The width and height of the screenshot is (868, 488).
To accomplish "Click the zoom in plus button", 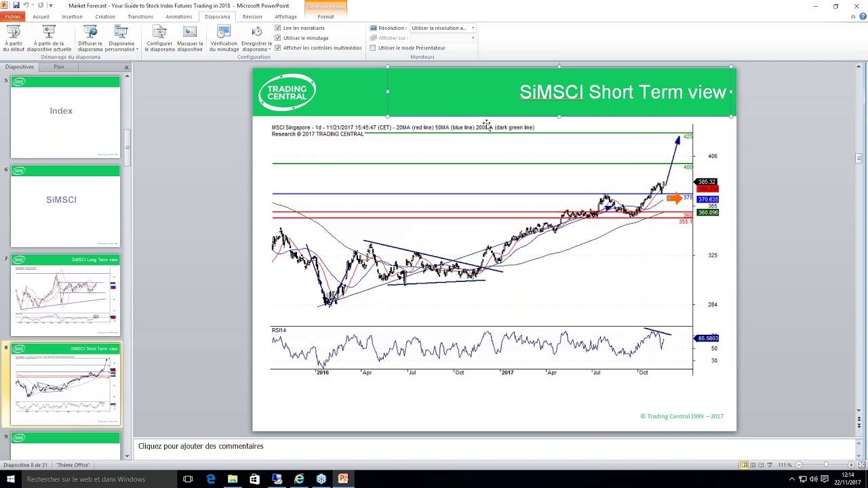I will click(x=851, y=465).
